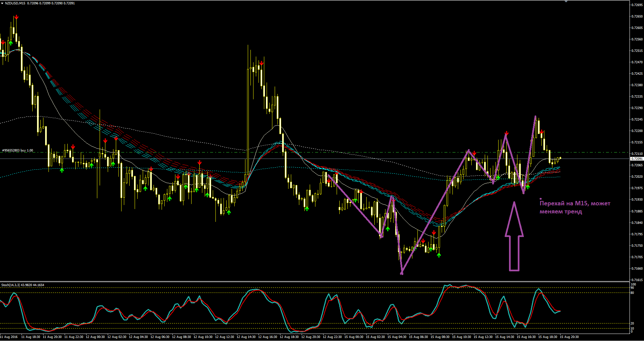644x341 pixels.
Task: Click time axis label 15 Aug 12:30
Action: (483, 337)
